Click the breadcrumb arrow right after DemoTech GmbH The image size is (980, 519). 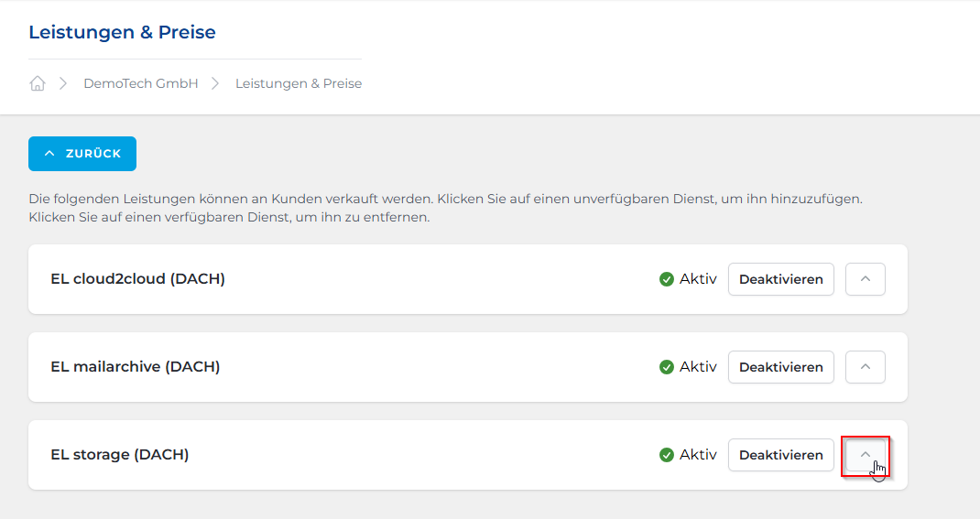216,83
